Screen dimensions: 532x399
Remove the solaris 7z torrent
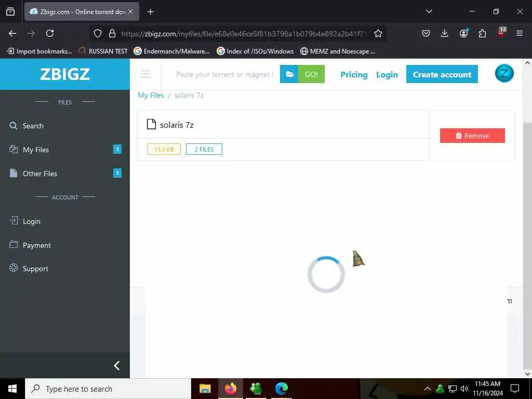coord(472,136)
